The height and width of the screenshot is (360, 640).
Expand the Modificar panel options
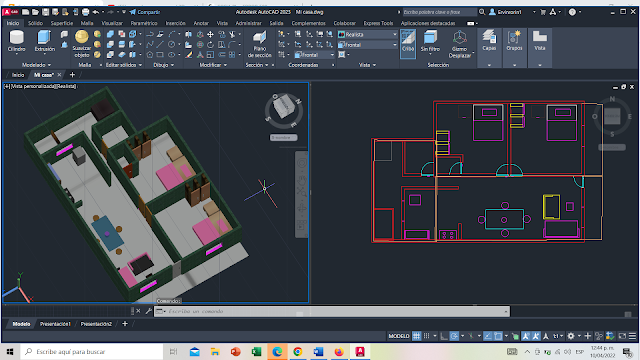213,65
